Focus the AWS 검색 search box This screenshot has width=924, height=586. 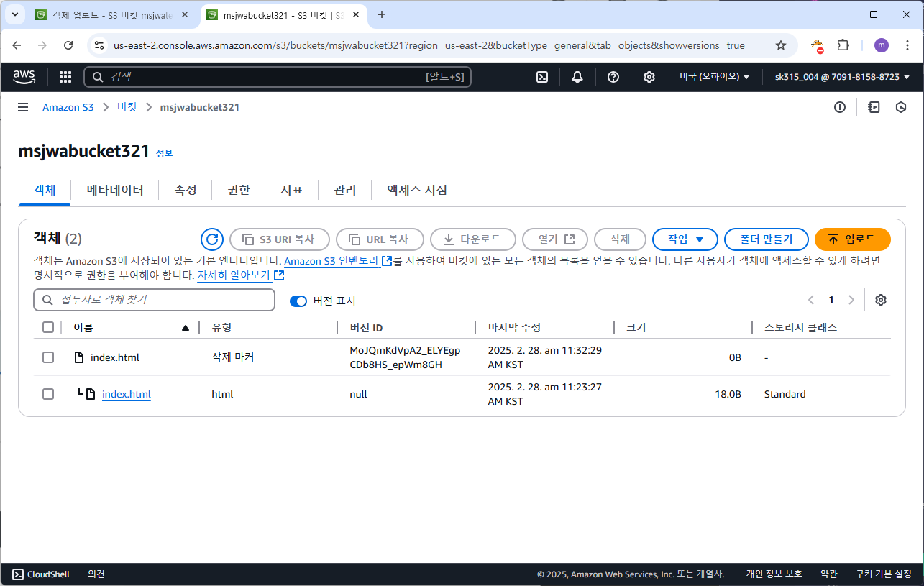[x=278, y=77]
